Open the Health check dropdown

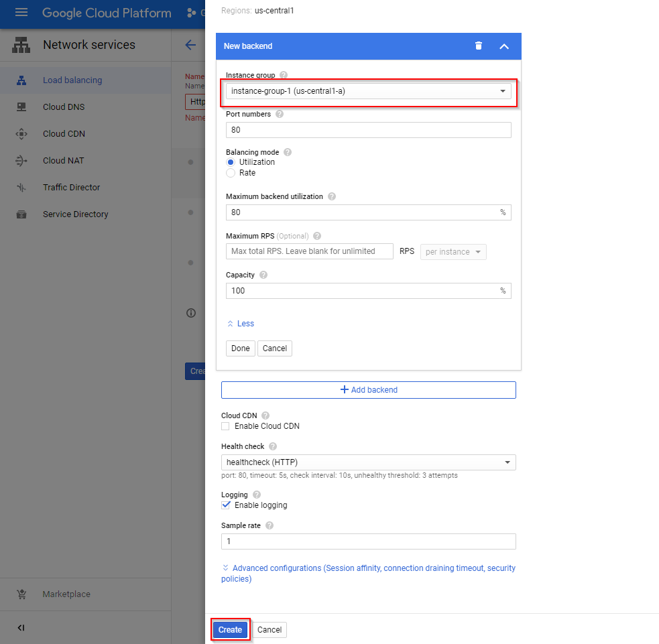pyautogui.click(x=369, y=462)
